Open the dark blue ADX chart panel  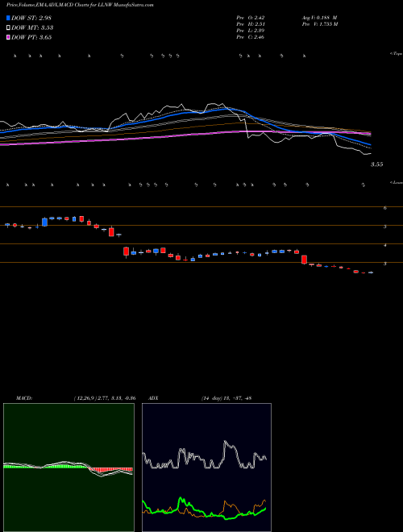click(x=206, y=468)
